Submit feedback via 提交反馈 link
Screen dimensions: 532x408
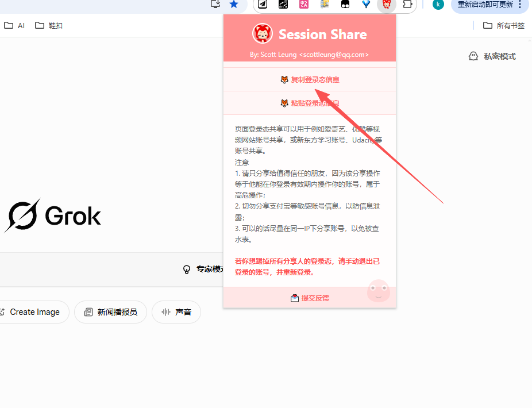[x=310, y=297]
